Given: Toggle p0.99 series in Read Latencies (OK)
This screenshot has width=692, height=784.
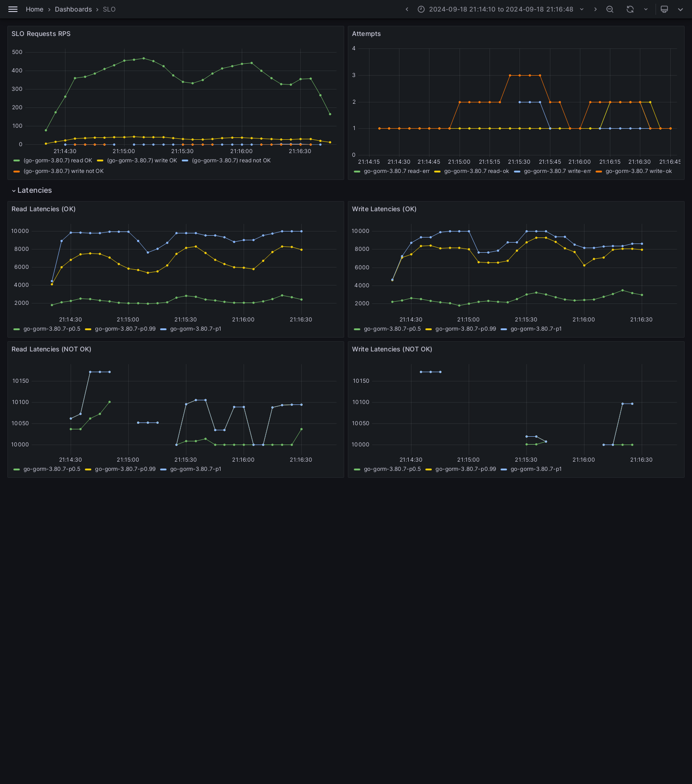Looking at the screenshot, I should [x=125, y=329].
